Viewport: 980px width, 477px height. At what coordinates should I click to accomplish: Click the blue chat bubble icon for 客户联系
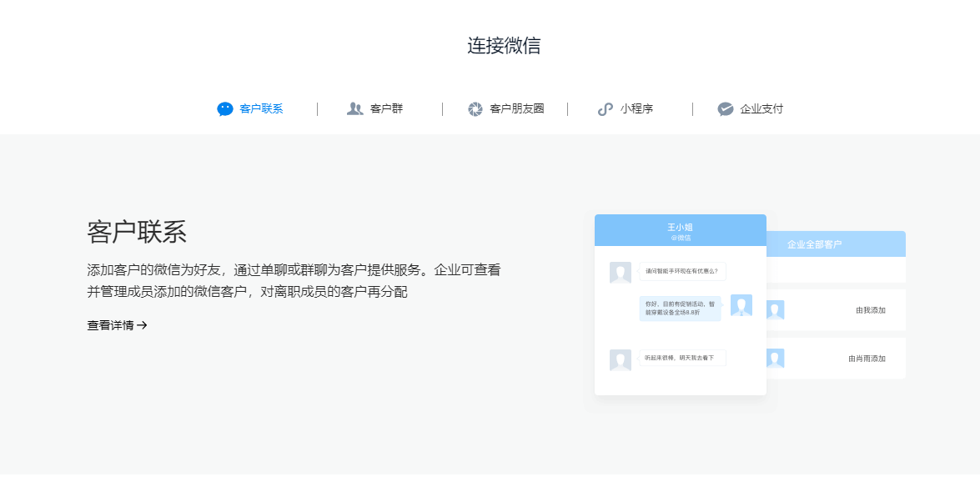(x=225, y=108)
